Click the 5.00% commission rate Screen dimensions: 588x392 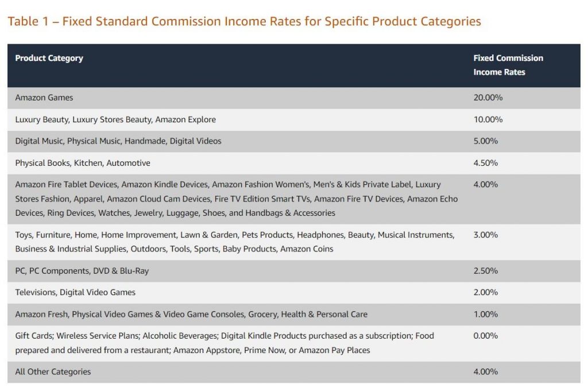coord(486,141)
